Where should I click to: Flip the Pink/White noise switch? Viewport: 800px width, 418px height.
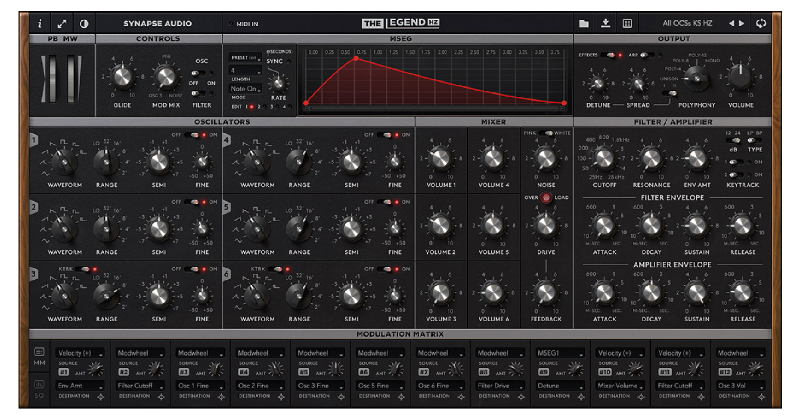pyautogui.click(x=546, y=133)
